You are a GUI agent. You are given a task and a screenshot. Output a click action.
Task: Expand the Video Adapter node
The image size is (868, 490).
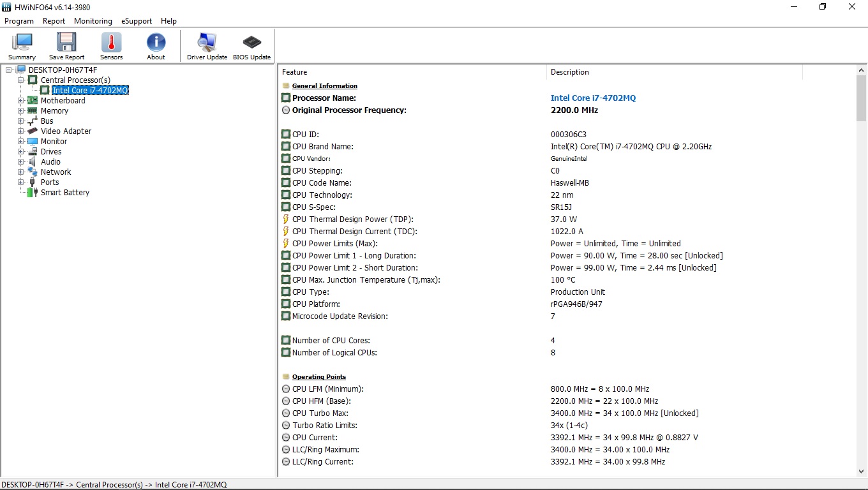pos(21,131)
